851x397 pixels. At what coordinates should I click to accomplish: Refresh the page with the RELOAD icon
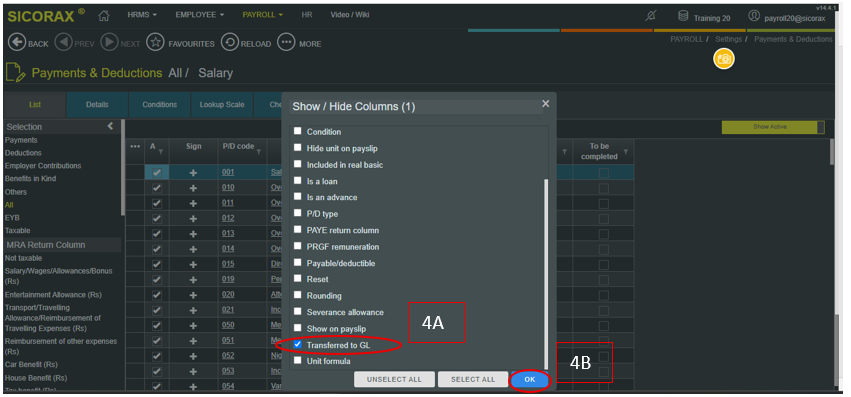[230, 42]
